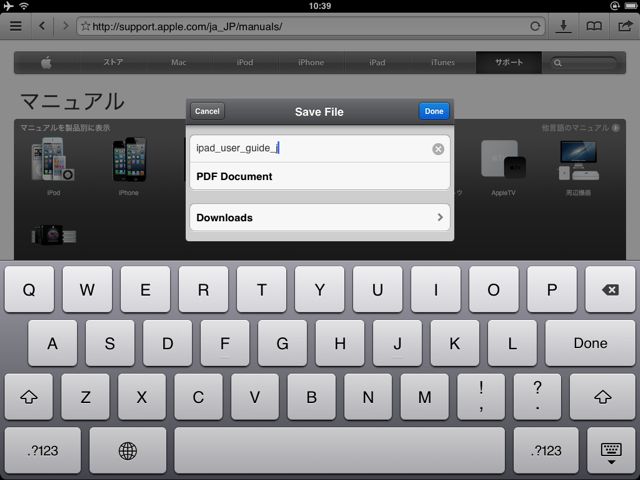Open the downloads arrow icon
The image size is (640, 480).
pyautogui.click(x=563, y=26)
